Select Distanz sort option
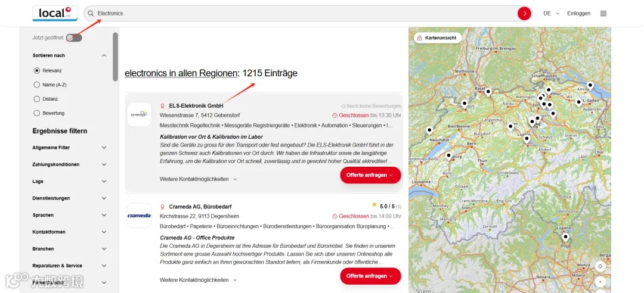This screenshot has width=644, height=293. pyautogui.click(x=36, y=99)
